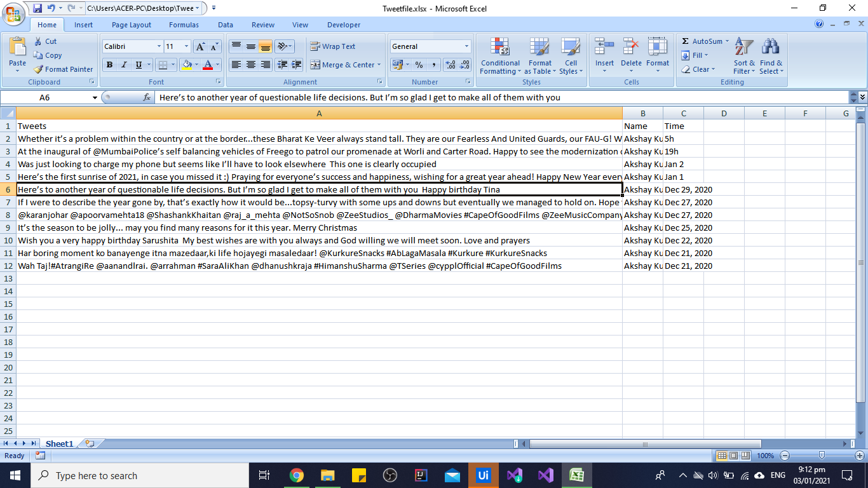868x488 pixels.
Task: Click the Cut scissors icon
Action: pos(39,41)
